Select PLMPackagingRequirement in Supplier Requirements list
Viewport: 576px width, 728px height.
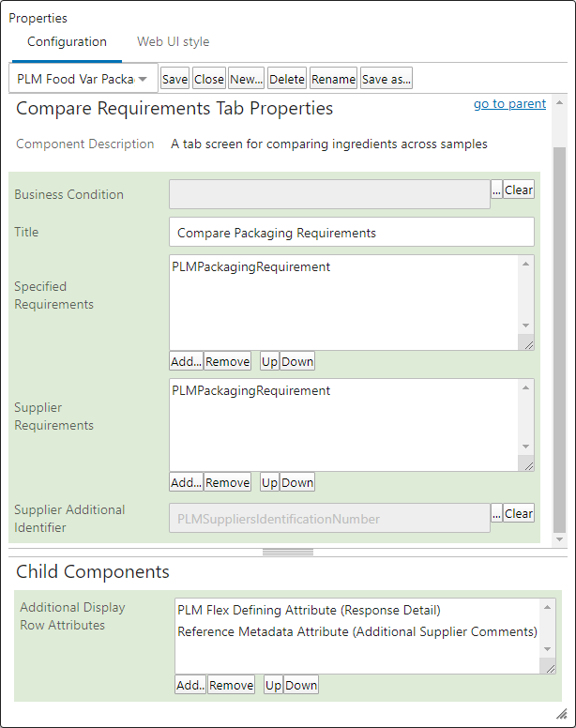coord(251,390)
